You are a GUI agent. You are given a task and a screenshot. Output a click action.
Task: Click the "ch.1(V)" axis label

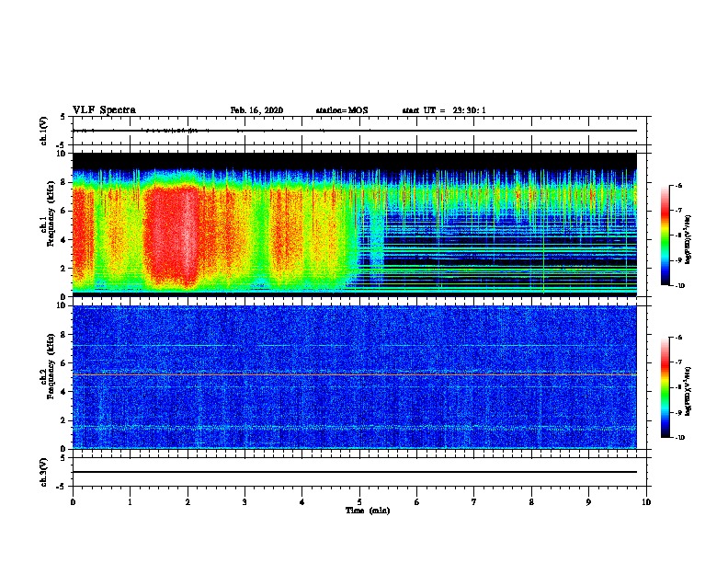[x=43, y=131]
